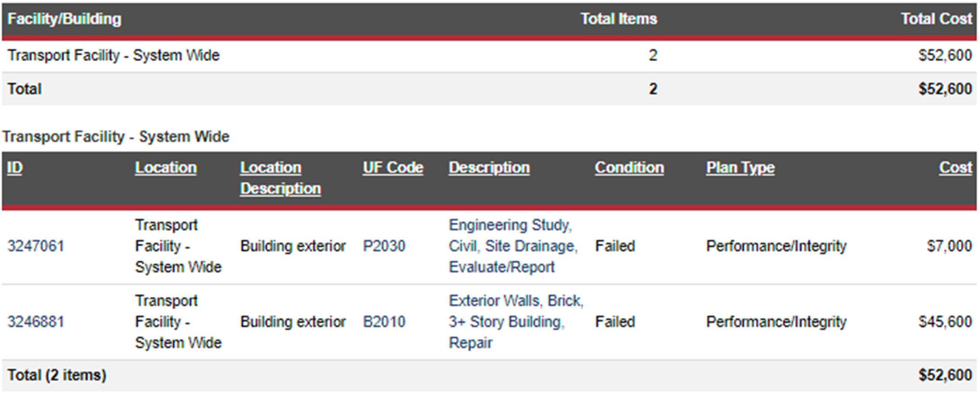Sort table by ID column header
The width and height of the screenshot is (980, 395).
15,168
